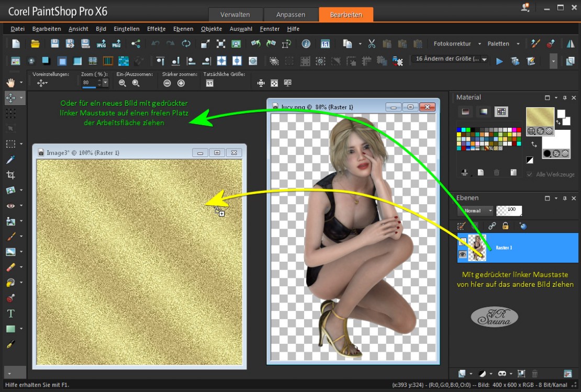Select the Eraser tool
Viewport: 581px width, 392px height.
[11, 267]
